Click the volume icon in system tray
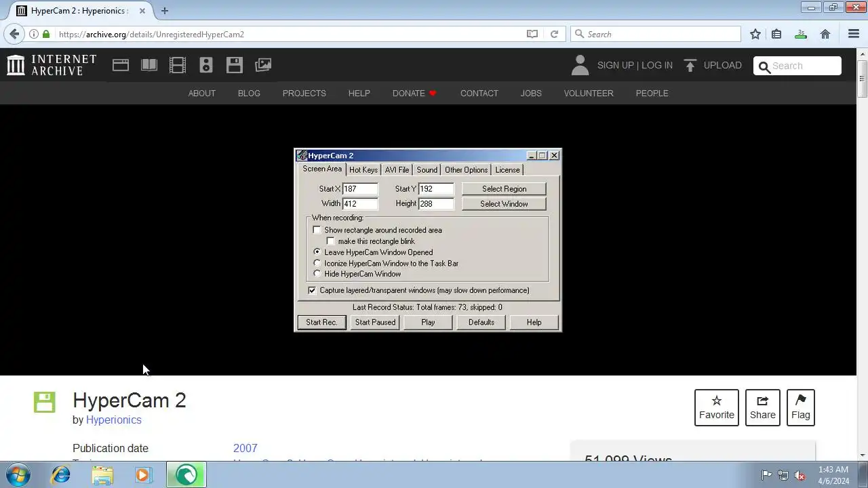 [800, 475]
